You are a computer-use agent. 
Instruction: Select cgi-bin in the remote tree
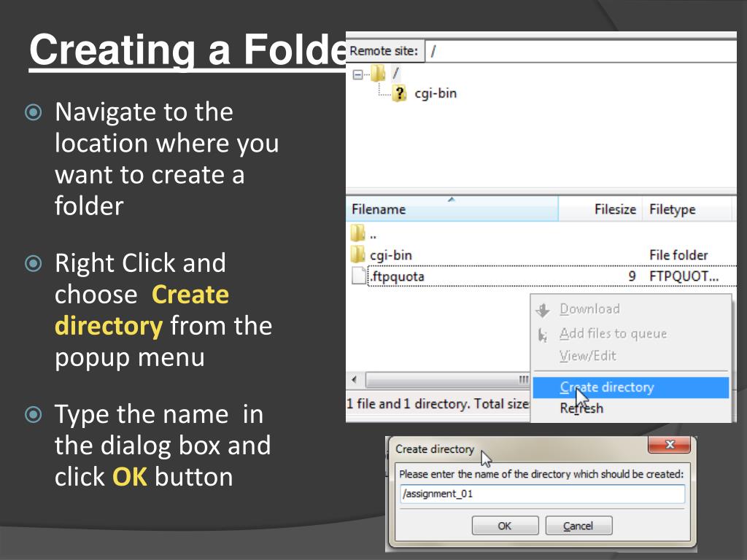point(436,93)
